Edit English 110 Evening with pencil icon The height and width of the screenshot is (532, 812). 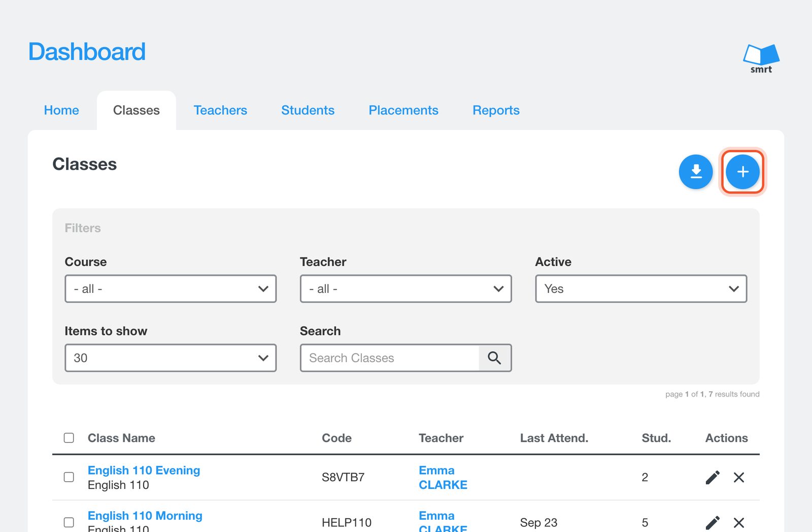(713, 477)
